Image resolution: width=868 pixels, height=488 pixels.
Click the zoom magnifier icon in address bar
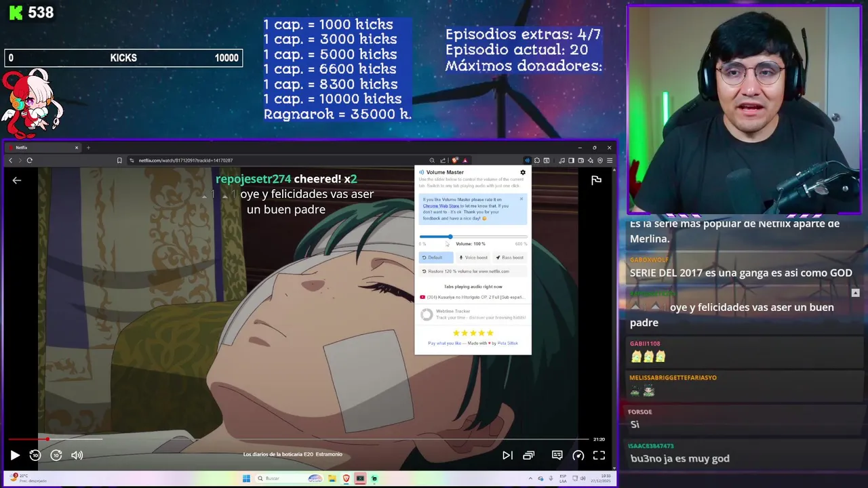point(432,161)
